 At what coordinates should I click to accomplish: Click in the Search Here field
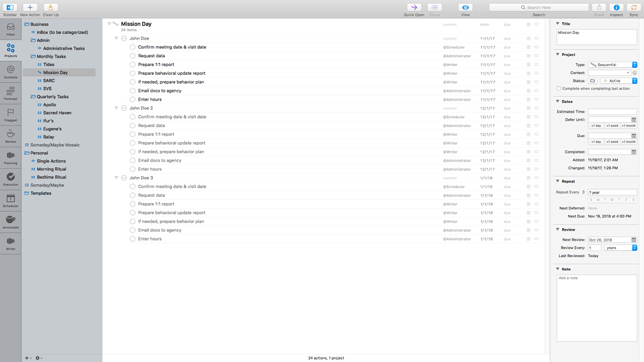(x=539, y=8)
